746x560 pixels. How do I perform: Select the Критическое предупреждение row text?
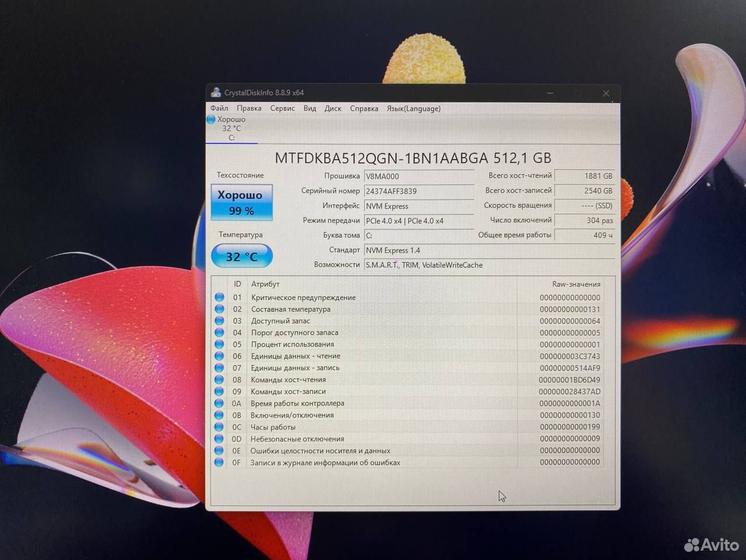[303, 297]
